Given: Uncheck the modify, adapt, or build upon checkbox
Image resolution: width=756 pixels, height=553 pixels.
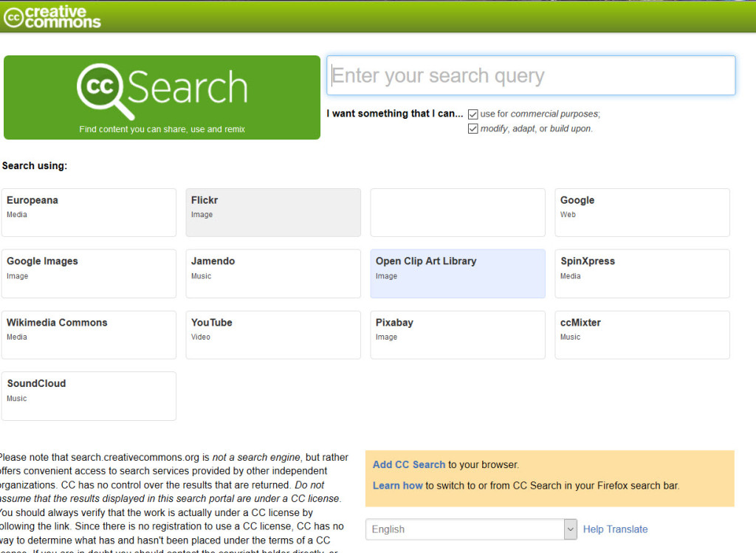Looking at the screenshot, I should click(473, 128).
